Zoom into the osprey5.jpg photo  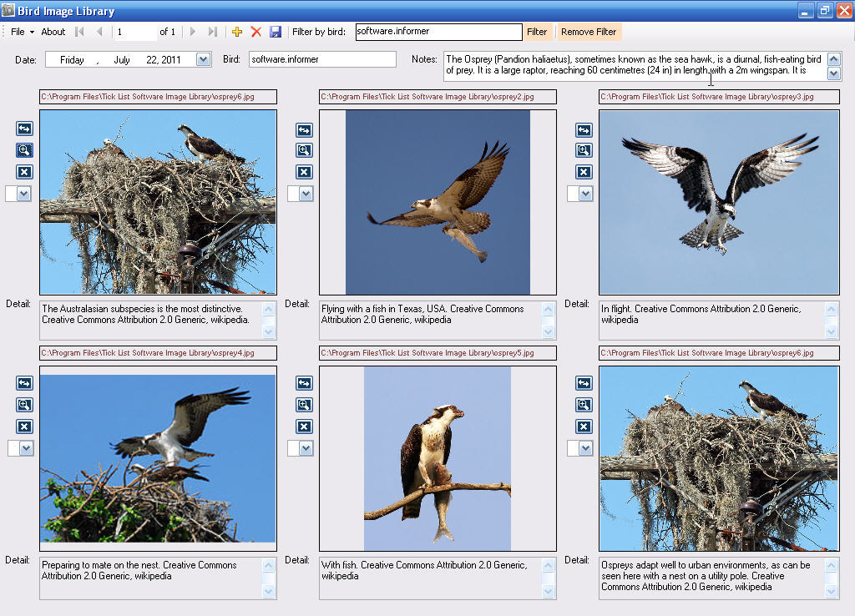click(304, 405)
